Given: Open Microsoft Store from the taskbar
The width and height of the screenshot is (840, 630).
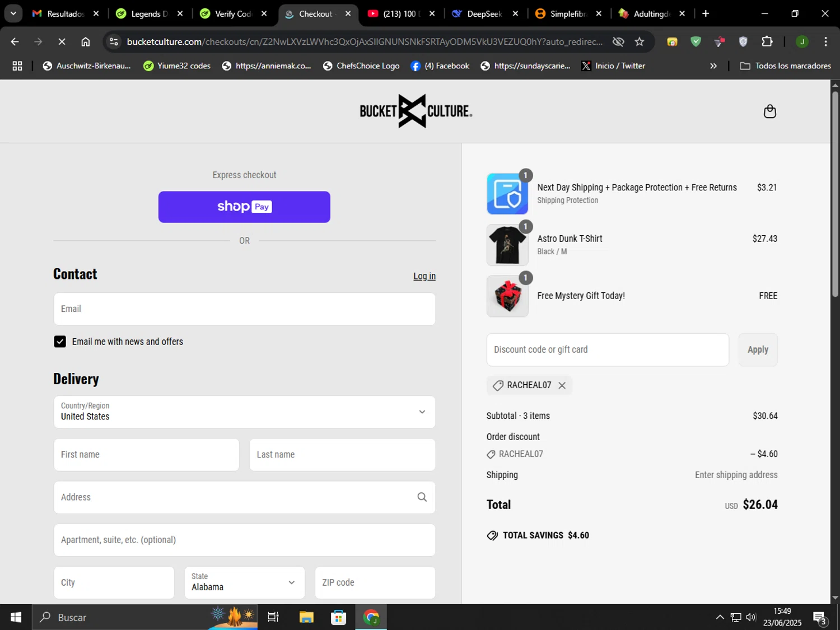Looking at the screenshot, I should tap(338, 617).
